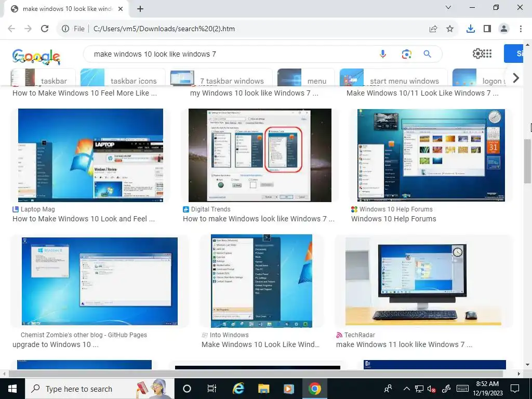Open the Google apps grid
Viewport: 532px width, 399px height.
coord(487,54)
